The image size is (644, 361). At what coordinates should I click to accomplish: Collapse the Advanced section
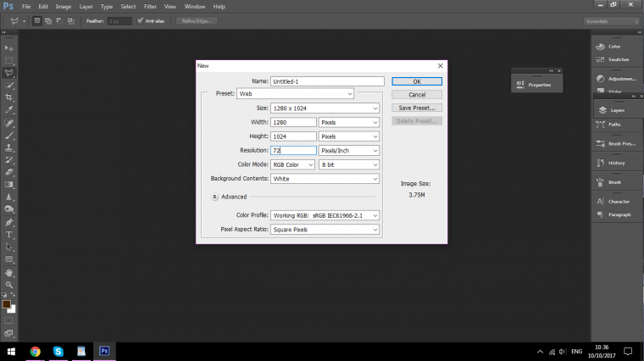click(x=214, y=197)
